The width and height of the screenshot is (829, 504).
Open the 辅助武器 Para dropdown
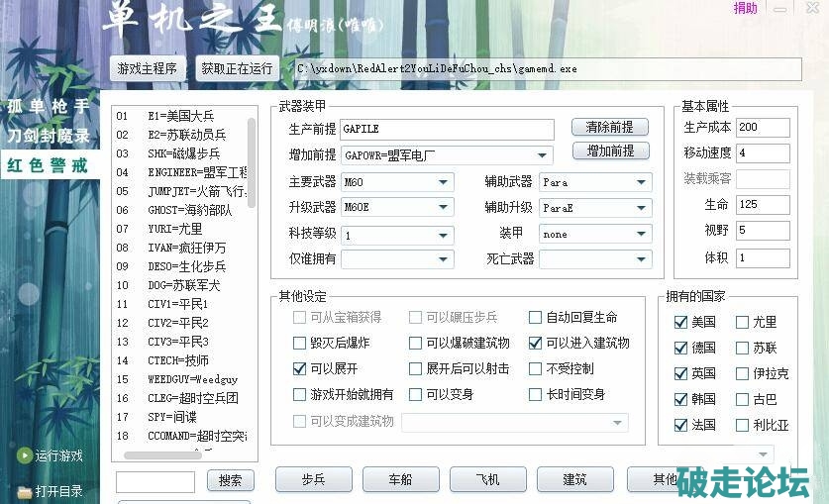642,182
